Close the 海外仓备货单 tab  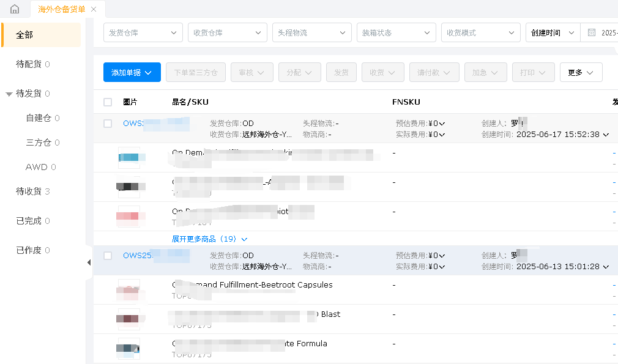93,9
